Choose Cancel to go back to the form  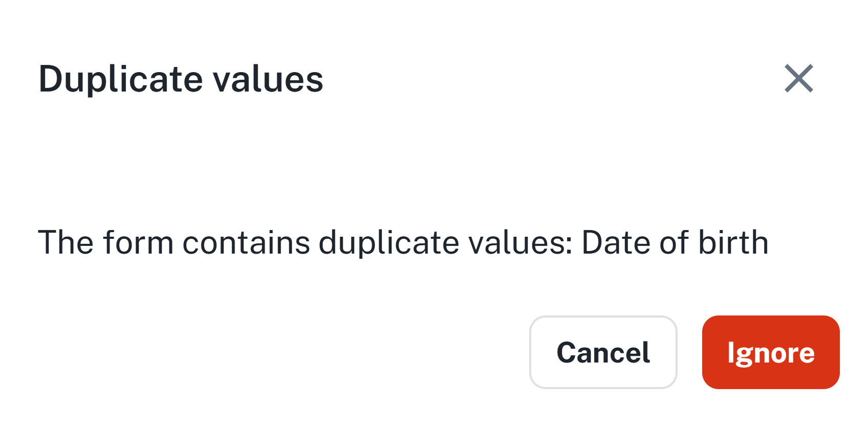pos(603,352)
